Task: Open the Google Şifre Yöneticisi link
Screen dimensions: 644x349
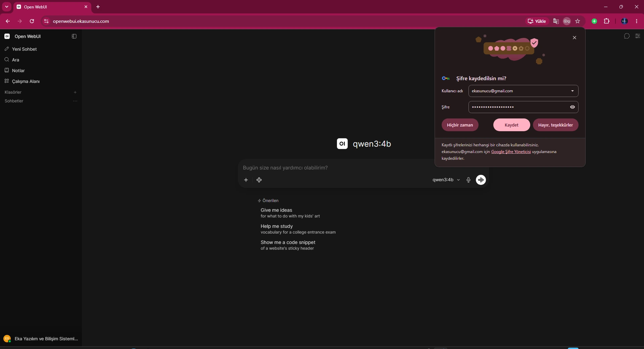Action: [x=511, y=152]
